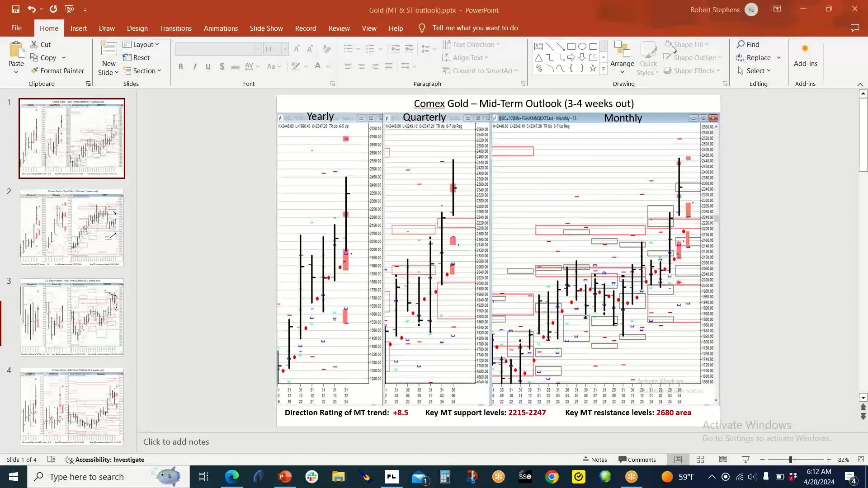Open the Copy dropdown arrow

tap(64, 58)
